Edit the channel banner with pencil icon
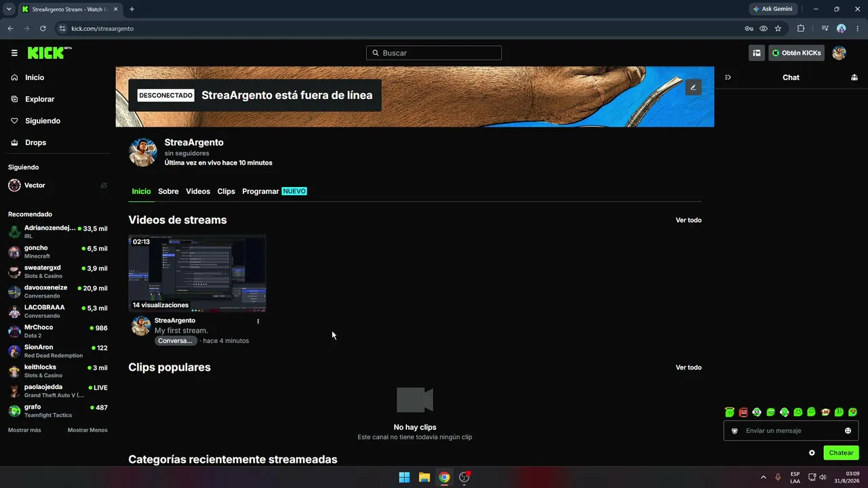Image resolution: width=868 pixels, height=488 pixels. click(693, 87)
